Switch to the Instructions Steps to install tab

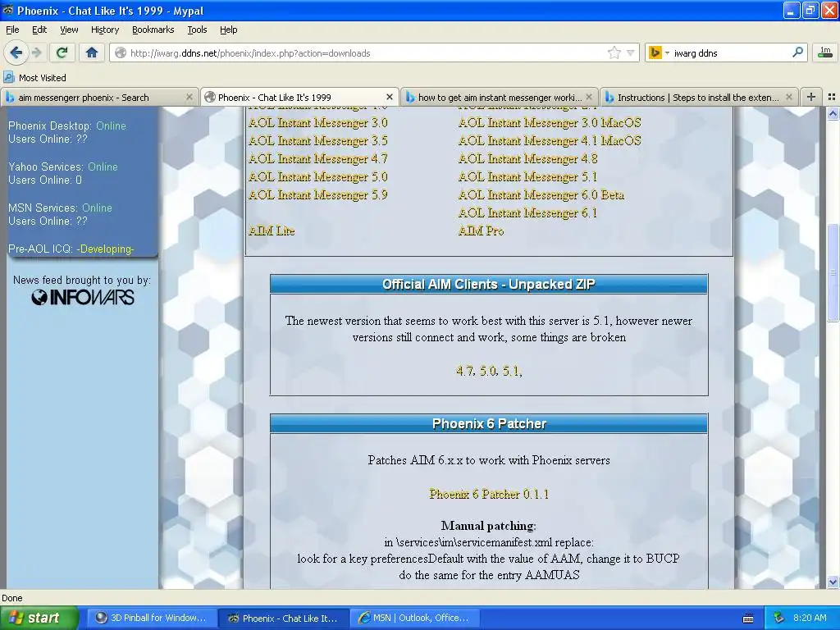699,98
